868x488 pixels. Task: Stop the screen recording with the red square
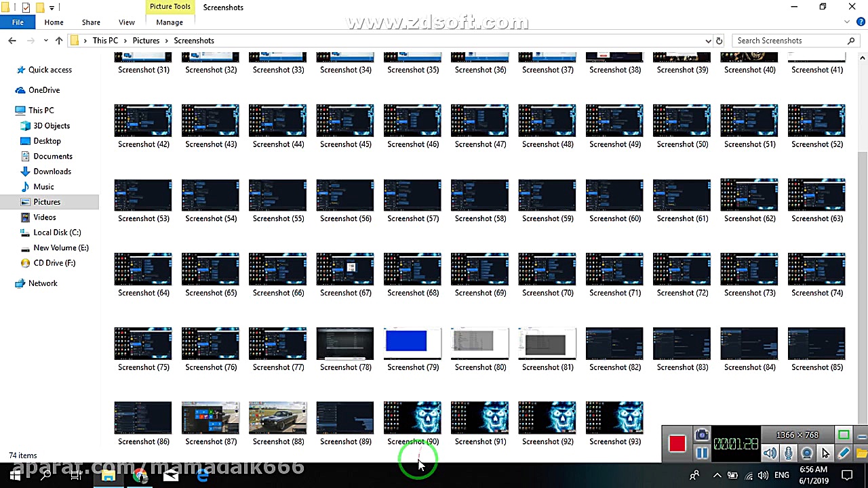coord(677,444)
